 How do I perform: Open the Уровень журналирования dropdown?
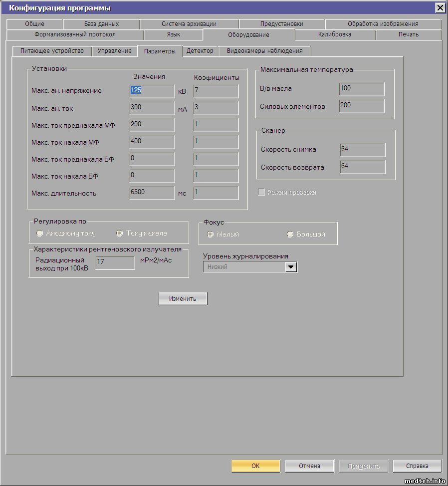tap(290, 267)
